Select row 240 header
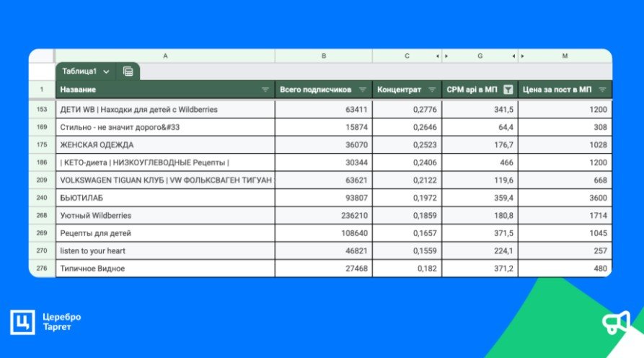Screen dimensions: 644x358 click(x=42, y=198)
